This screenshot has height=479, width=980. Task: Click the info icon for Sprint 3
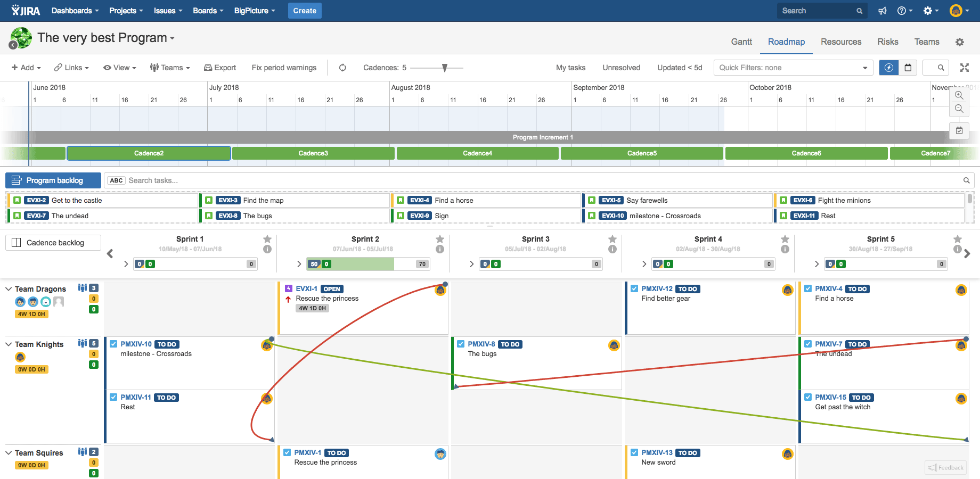(612, 249)
